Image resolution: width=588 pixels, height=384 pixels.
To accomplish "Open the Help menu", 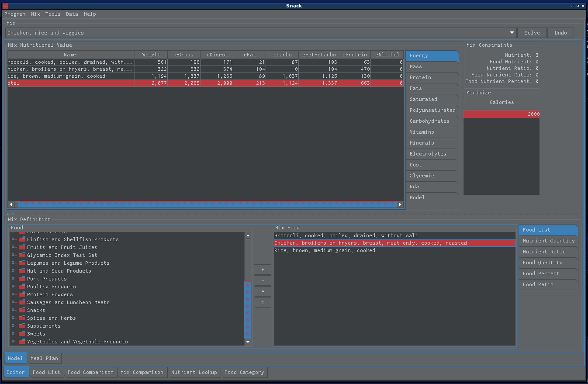I will [90, 14].
